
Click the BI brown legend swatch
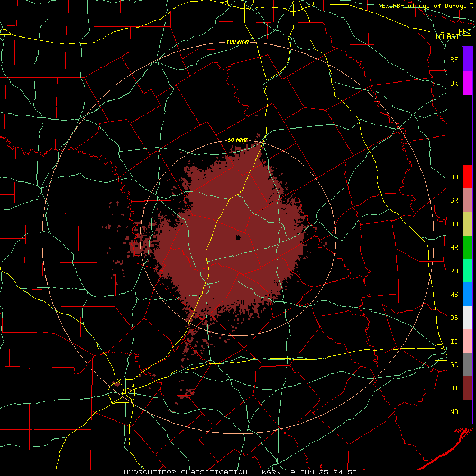pos(467,388)
